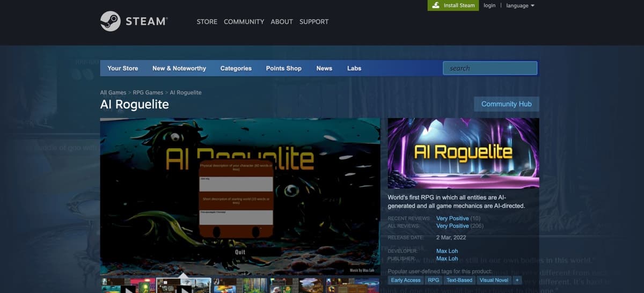Follow the All Games breadcrumb
The height and width of the screenshot is (293, 644).
(x=113, y=92)
